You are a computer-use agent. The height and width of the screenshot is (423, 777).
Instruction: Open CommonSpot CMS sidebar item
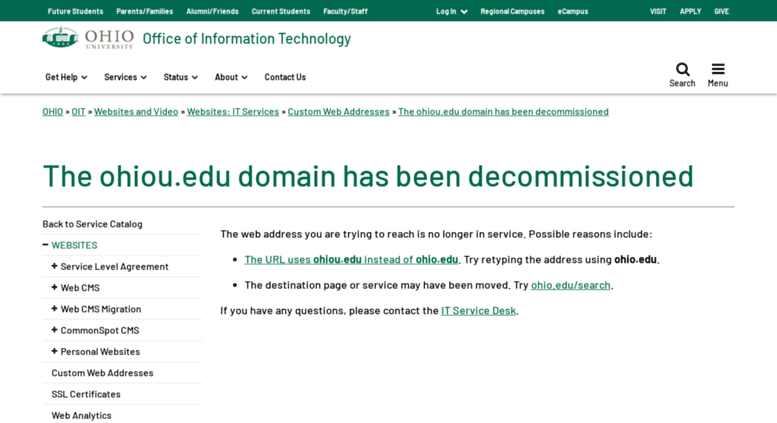point(100,330)
